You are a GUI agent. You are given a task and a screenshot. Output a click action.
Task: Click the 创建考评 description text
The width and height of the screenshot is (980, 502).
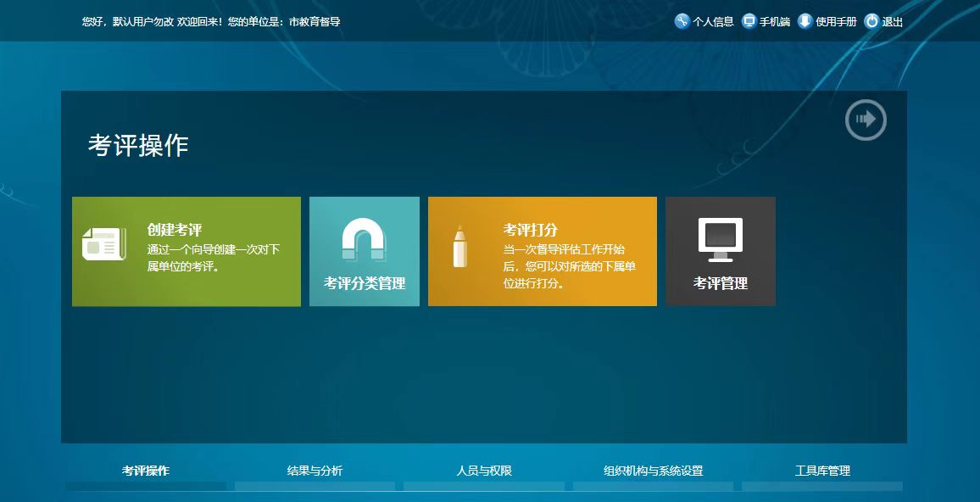[213, 258]
